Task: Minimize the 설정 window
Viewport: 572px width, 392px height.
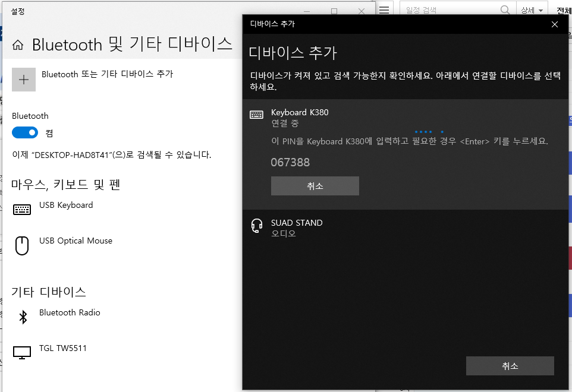Action: [x=307, y=11]
